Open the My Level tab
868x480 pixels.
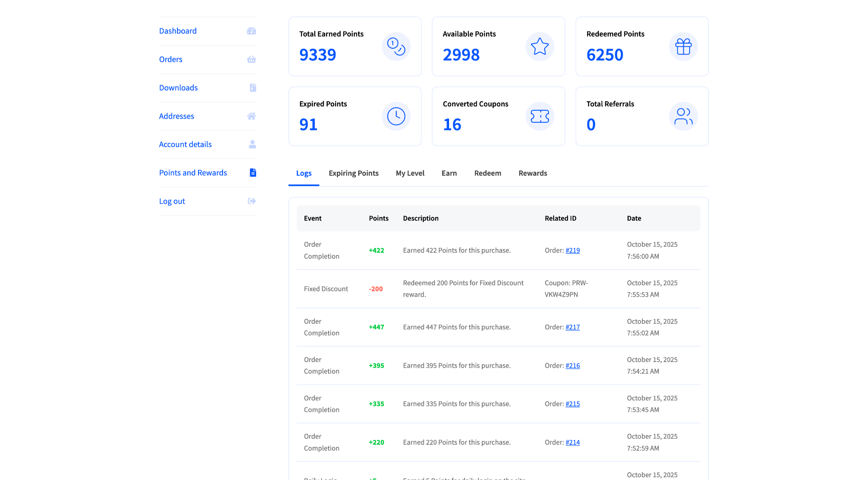coord(410,173)
